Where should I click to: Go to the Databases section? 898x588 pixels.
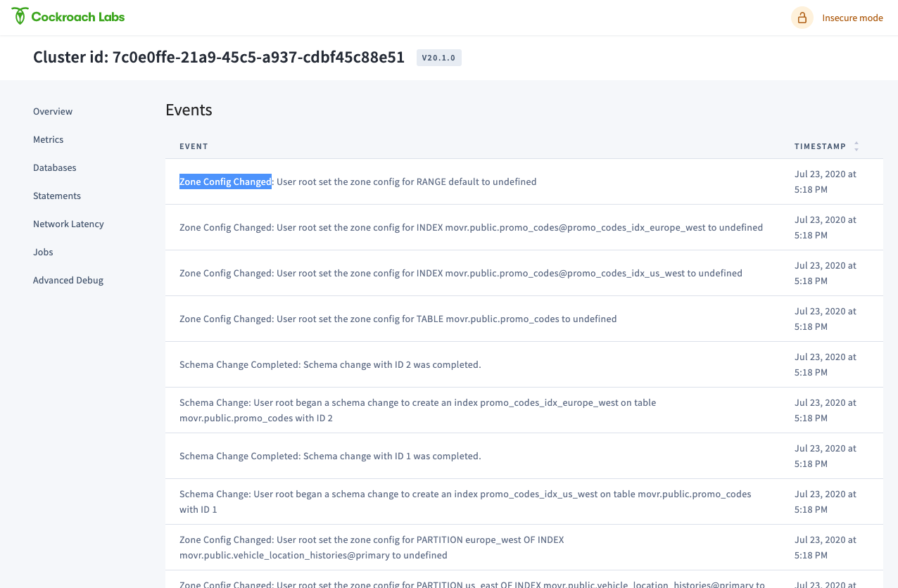coord(54,167)
